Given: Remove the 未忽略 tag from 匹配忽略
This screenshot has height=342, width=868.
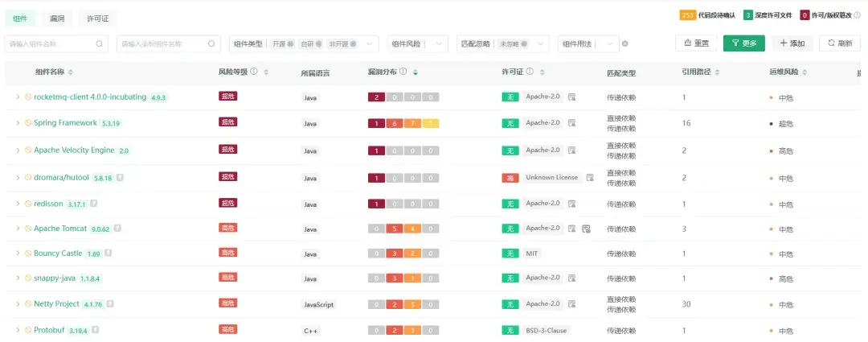Looking at the screenshot, I should pos(524,43).
